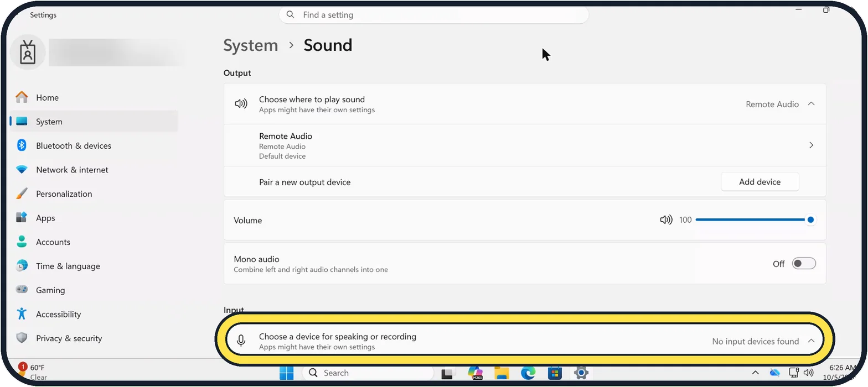The image size is (868, 387).
Task: Open Remote Audio device properties chevron
Action: (x=811, y=145)
